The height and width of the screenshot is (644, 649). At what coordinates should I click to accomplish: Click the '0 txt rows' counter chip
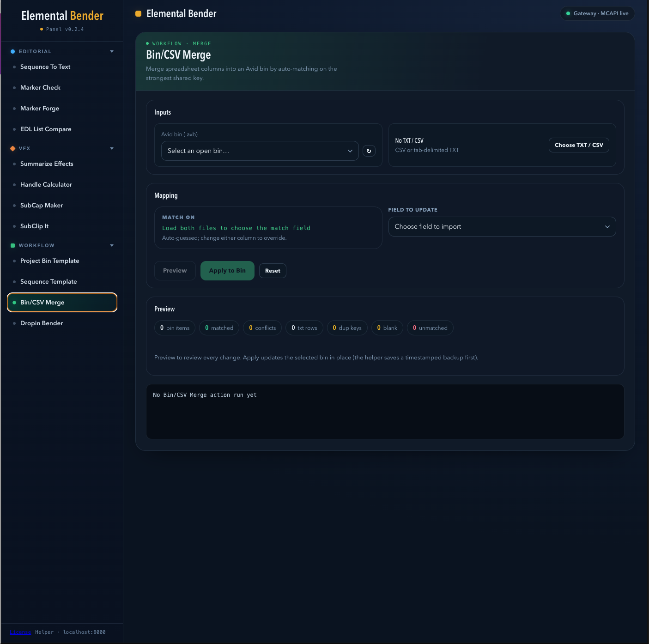[304, 328]
